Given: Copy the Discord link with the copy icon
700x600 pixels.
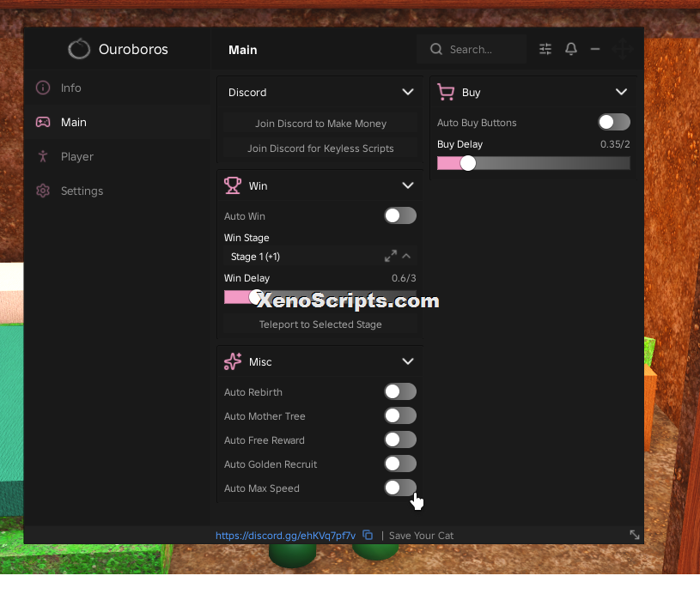Looking at the screenshot, I should click(368, 535).
